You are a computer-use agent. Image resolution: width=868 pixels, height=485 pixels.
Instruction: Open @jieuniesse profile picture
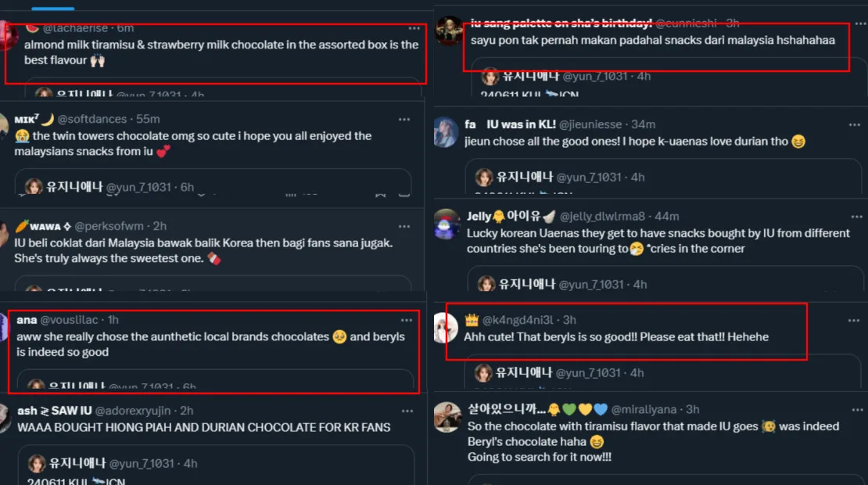pos(446,132)
